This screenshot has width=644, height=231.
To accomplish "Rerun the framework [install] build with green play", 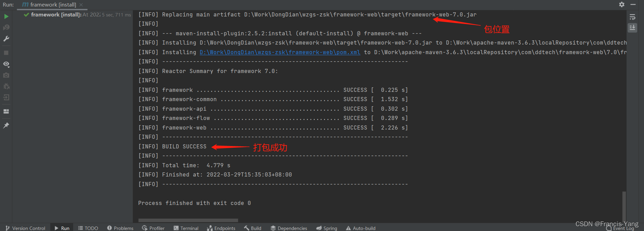I will pos(6,16).
